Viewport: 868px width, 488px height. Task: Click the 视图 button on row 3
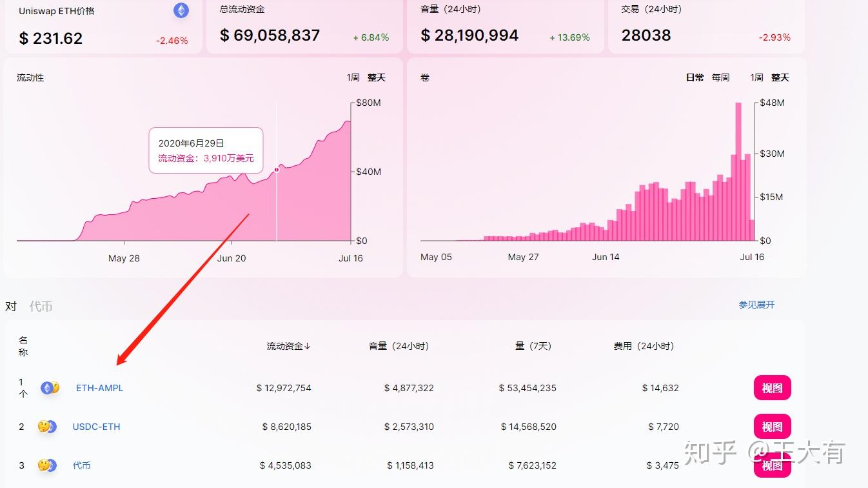tap(772, 465)
